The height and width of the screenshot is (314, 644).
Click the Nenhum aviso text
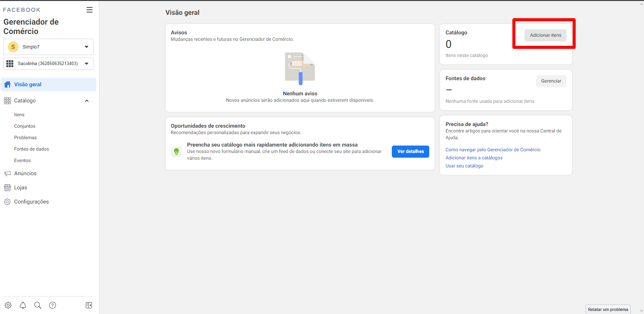[300, 94]
